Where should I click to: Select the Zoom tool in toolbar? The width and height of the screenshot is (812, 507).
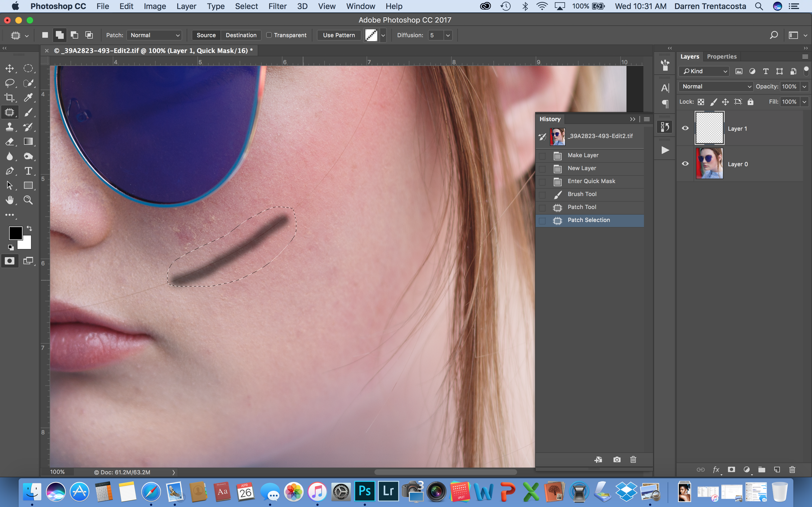(x=28, y=200)
